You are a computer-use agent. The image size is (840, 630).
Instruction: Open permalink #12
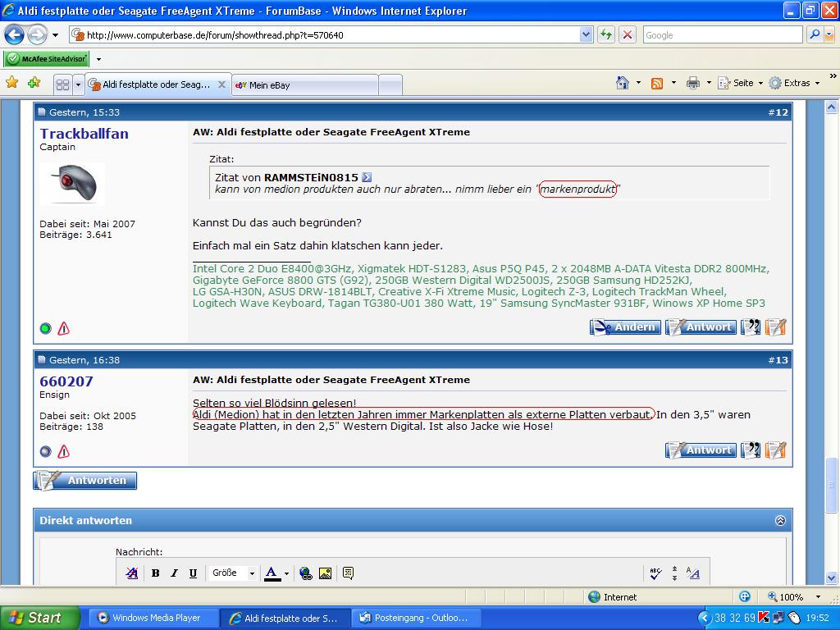click(x=778, y=112)
